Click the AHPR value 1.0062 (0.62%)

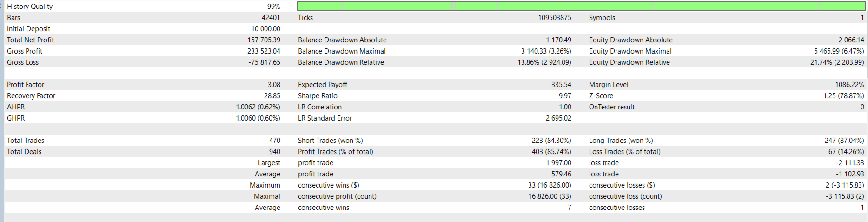258,107
